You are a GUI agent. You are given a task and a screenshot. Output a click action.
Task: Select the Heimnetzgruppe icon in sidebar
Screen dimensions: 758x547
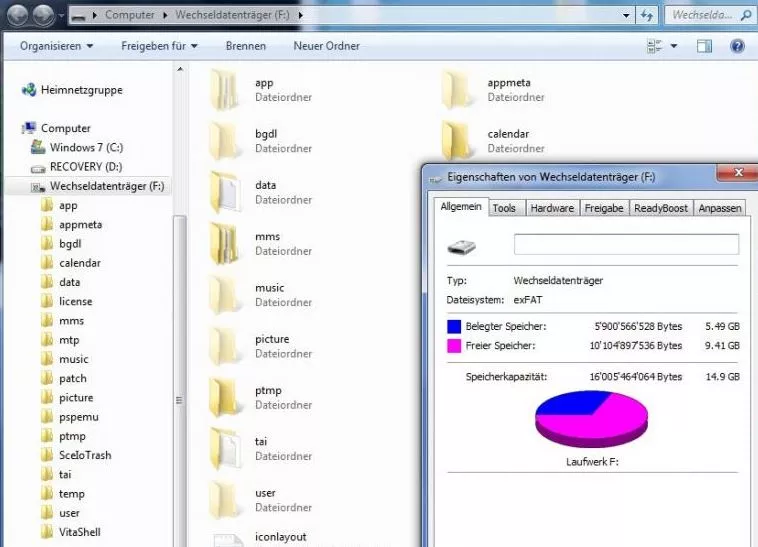29,90
